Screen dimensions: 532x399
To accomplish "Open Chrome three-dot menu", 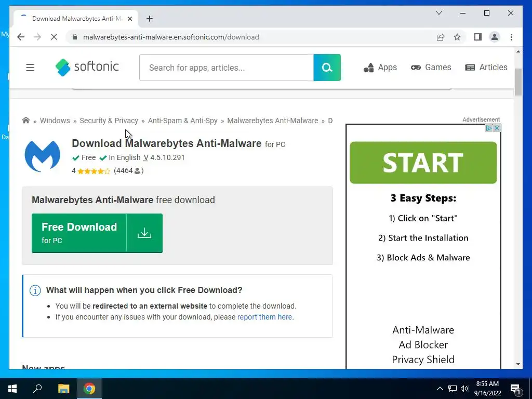I will tap(511, 37).
